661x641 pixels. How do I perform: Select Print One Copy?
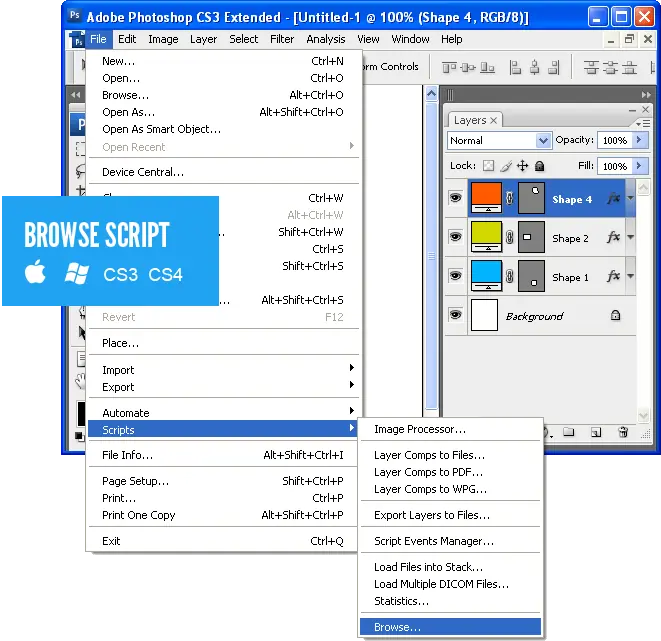(x=223, y=515)
